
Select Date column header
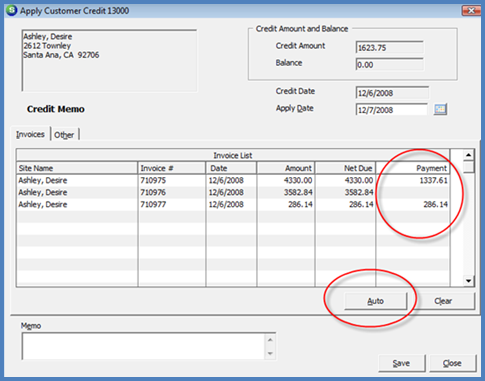pos(231,168)
